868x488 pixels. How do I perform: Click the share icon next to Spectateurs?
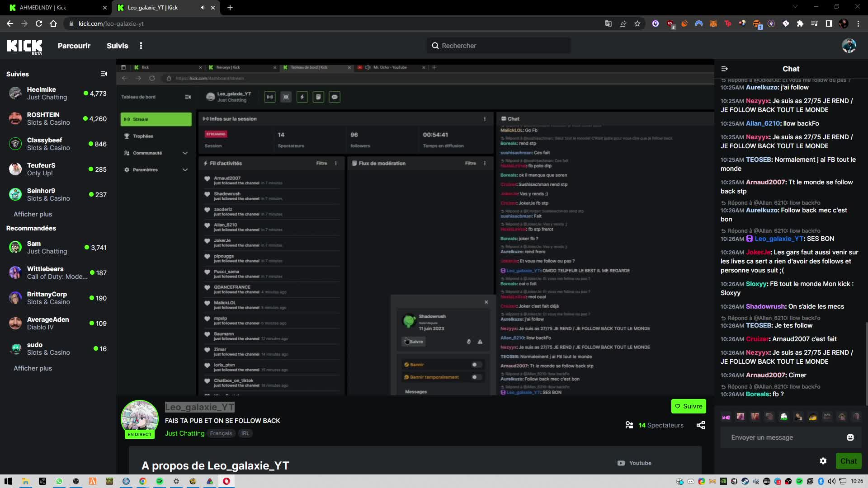point(701,425)
